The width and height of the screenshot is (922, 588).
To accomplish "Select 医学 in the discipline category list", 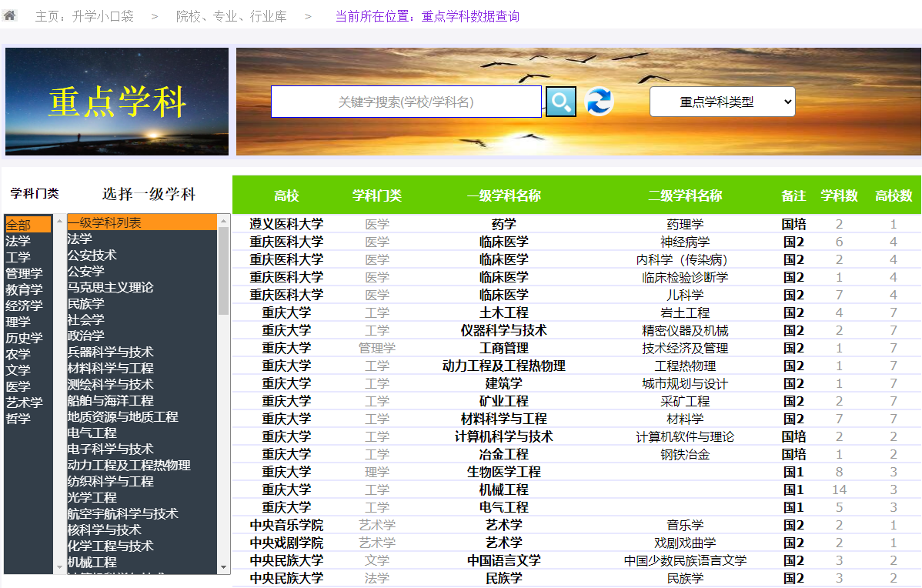I will tap(18, 386).
